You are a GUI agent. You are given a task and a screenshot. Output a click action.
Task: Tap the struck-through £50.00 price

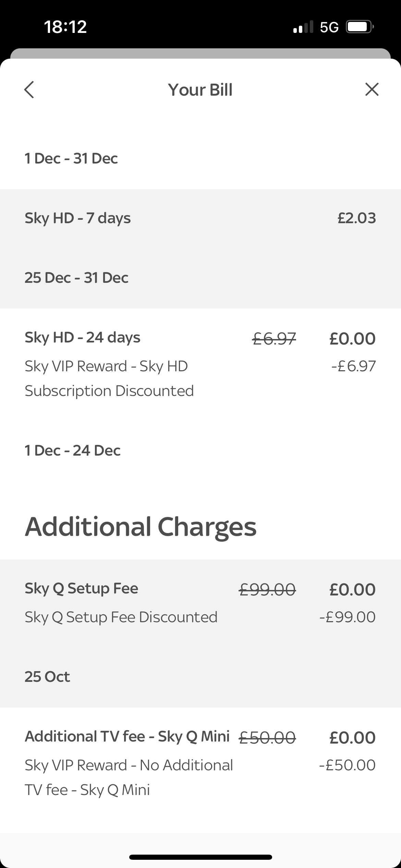point(267,737)
